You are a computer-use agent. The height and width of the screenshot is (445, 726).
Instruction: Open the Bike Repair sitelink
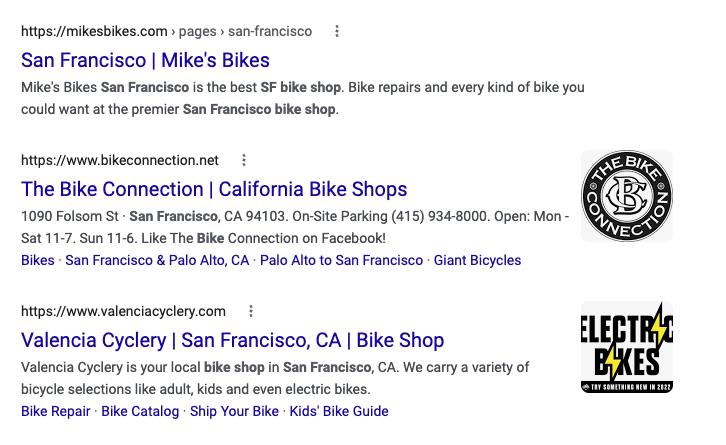(x=56, y=411)
